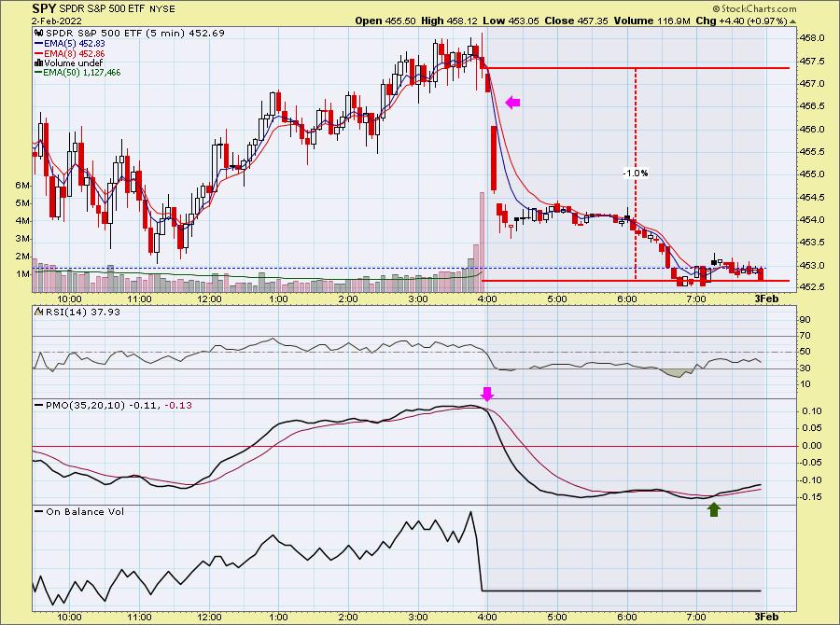This screenshot has width=840, height=625.
Task: Click the -1.0% decline measurement label
Action: [636, 173]
